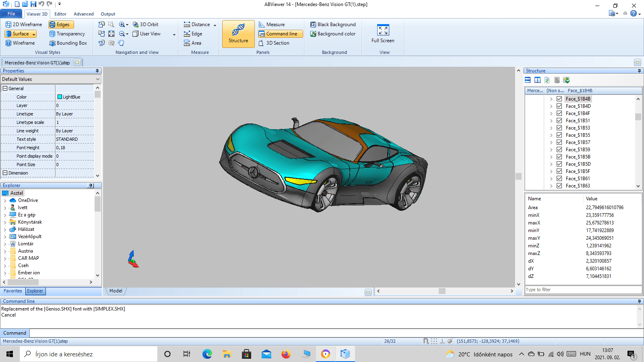Click the Background color button

333,34
